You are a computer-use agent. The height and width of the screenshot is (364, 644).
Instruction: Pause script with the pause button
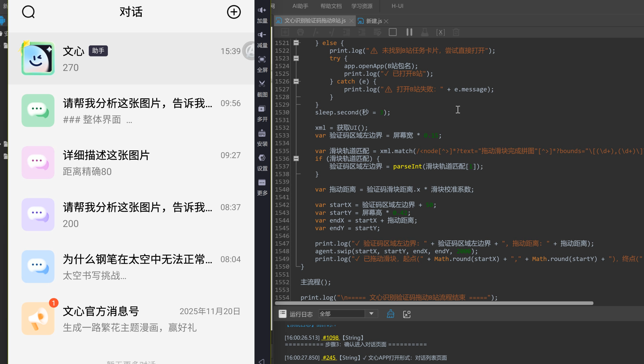click(409, 32)
